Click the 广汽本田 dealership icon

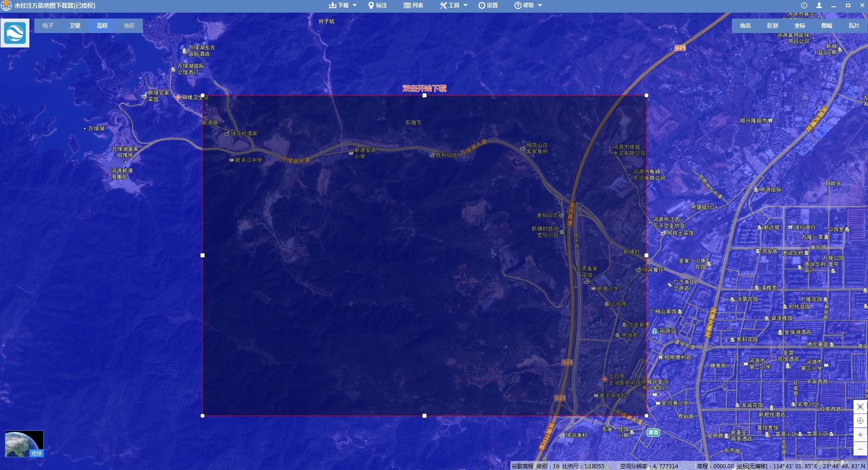click(x=670, y=285)
